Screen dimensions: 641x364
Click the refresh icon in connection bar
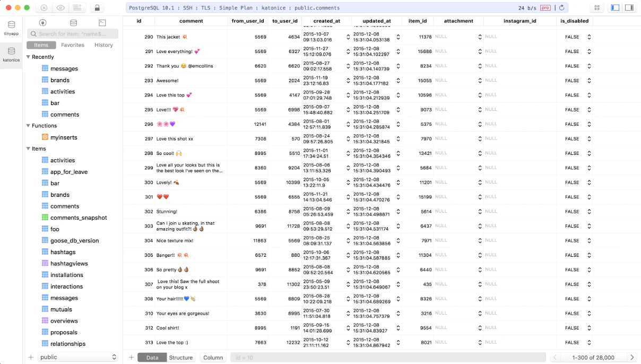pos(562,8)
